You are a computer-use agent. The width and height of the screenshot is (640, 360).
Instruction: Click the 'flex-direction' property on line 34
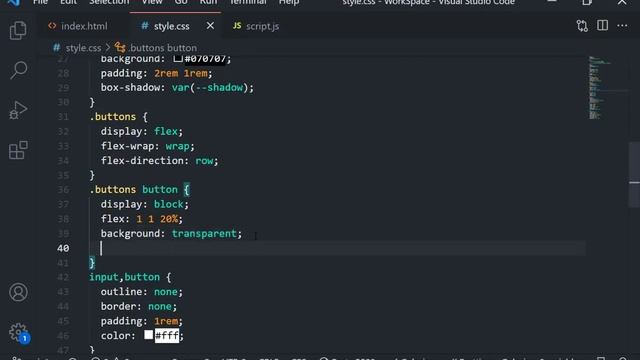142,160
